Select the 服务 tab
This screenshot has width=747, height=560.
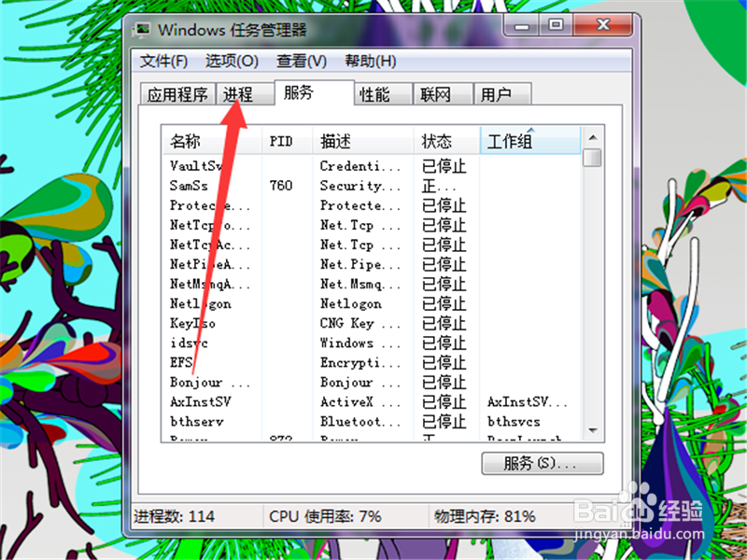tap(314, 92)
